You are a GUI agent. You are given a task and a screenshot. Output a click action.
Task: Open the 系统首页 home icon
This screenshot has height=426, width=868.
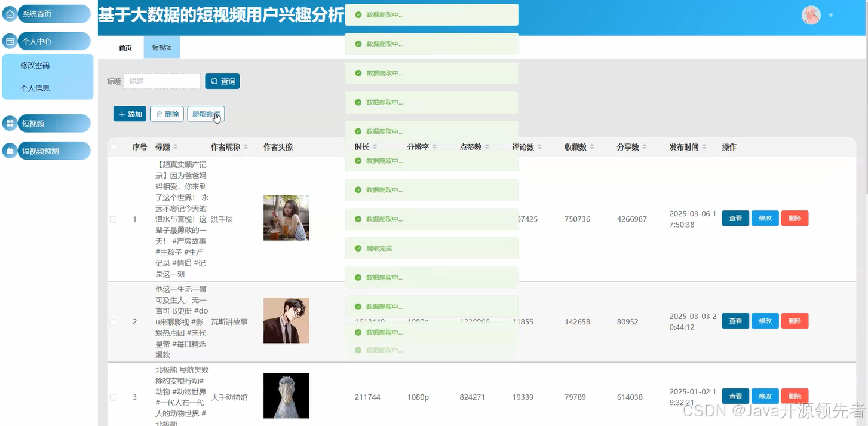10,14
